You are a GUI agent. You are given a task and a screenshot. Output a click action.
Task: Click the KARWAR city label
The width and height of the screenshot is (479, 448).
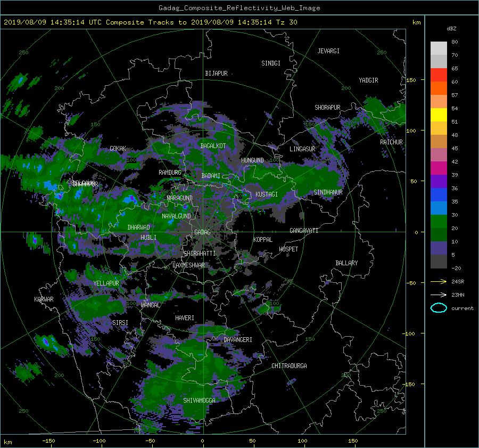pyautogui.click(x=44, y=299)
